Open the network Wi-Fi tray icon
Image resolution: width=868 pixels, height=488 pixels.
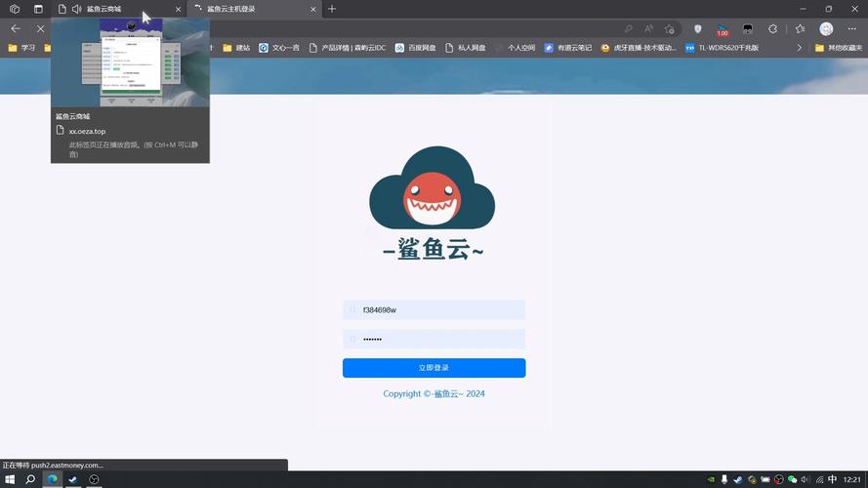coord(819,479)
